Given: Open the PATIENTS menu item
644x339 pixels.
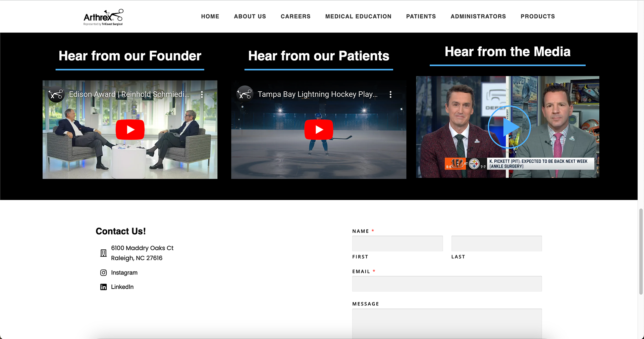Looking at the screenshot, I should [x=421, y=16].
